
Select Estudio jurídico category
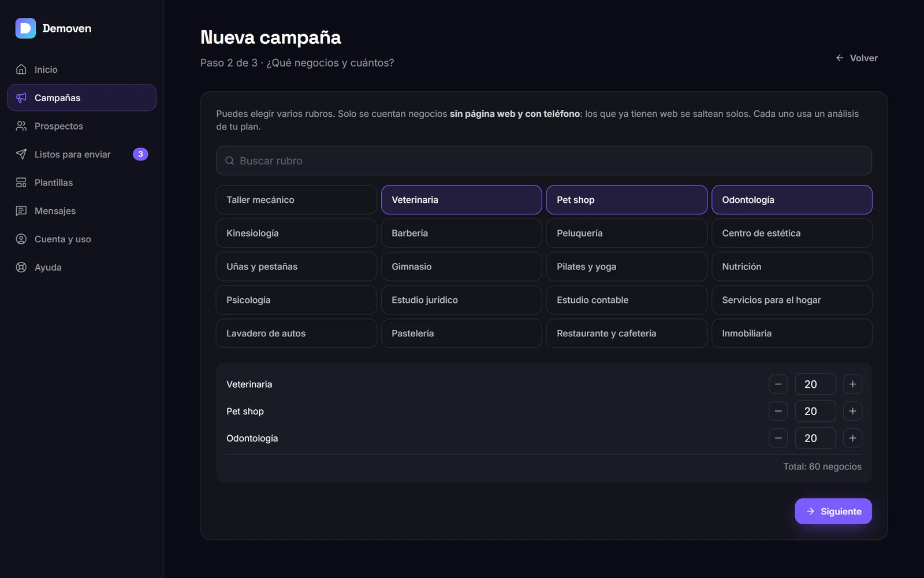point(461,300)
